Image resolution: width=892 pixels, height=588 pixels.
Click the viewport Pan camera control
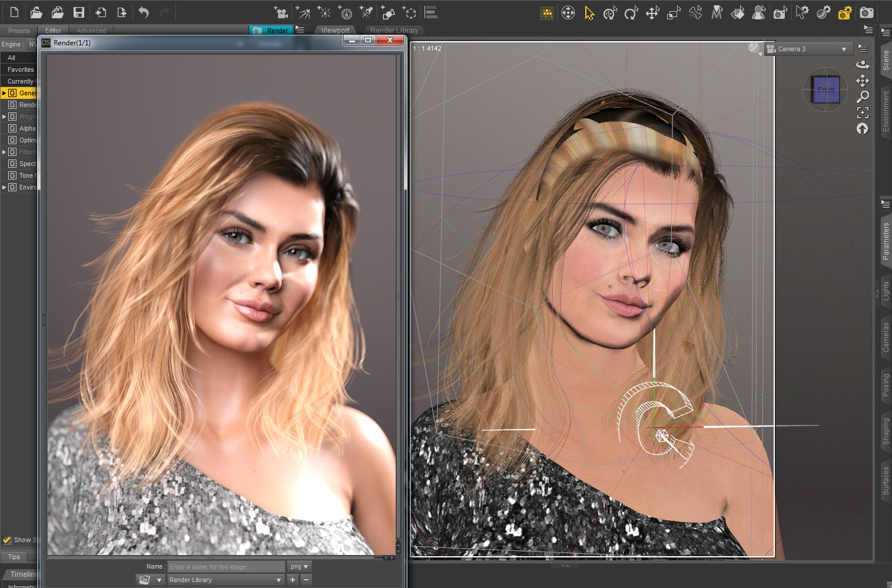(863, 80)
